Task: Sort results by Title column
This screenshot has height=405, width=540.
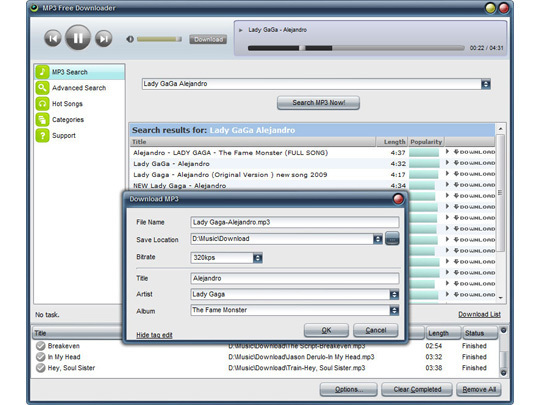Action: [253, 142]
